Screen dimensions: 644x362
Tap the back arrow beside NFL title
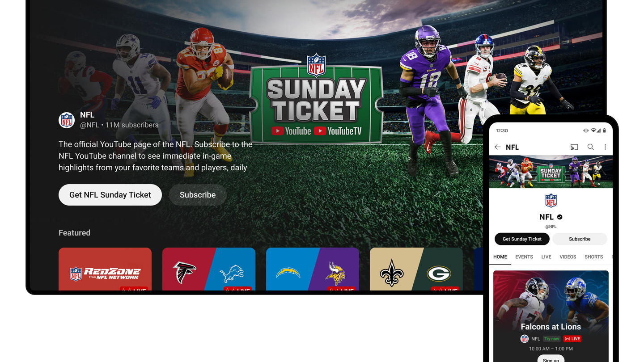497,147
